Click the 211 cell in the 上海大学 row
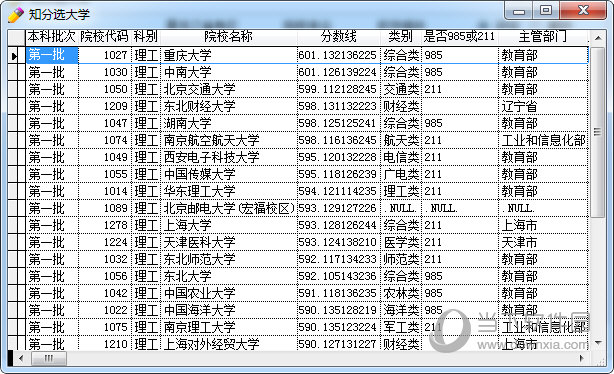This screenshot has width=614, height=374. click(x=460, y=226)
